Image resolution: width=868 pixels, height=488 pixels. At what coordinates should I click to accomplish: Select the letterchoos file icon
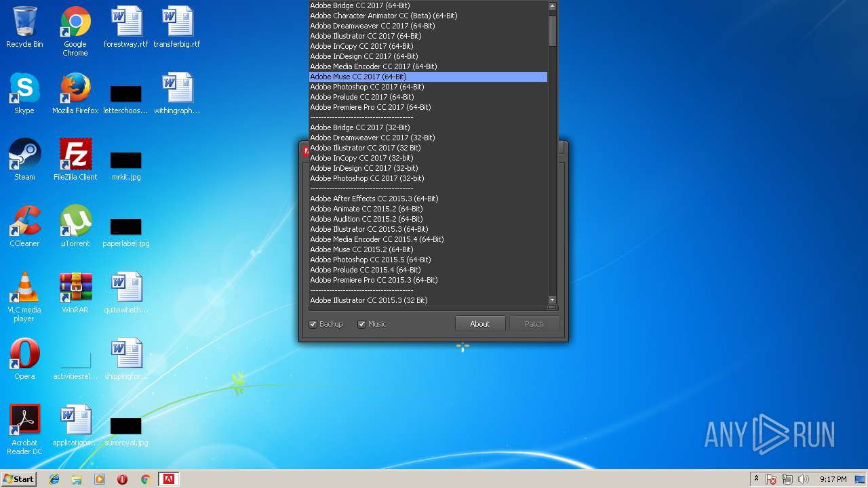coord(126,98)
